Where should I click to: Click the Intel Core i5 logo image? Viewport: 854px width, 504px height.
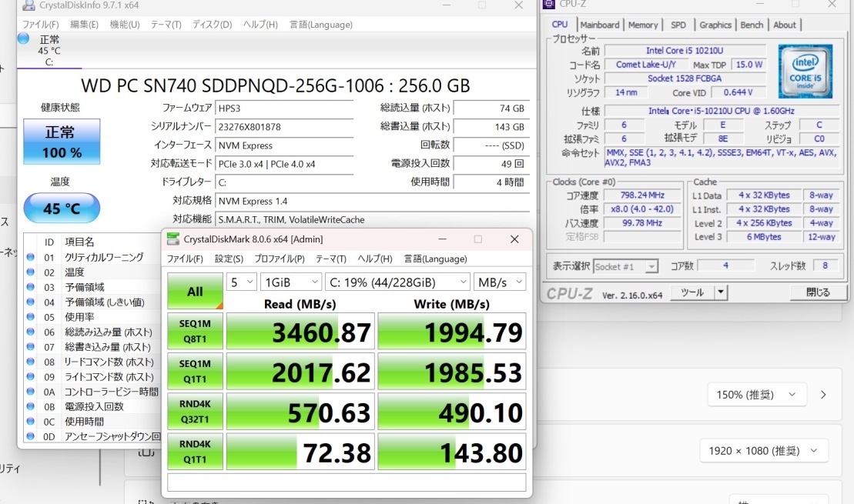pyautogui.click(x=804, y=71)
